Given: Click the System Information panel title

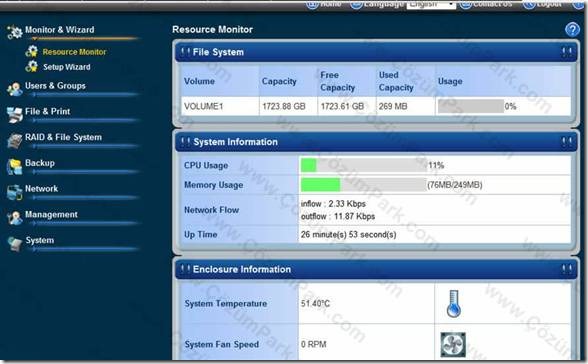Looking at the screenshot, I should [x=236, y=142].
